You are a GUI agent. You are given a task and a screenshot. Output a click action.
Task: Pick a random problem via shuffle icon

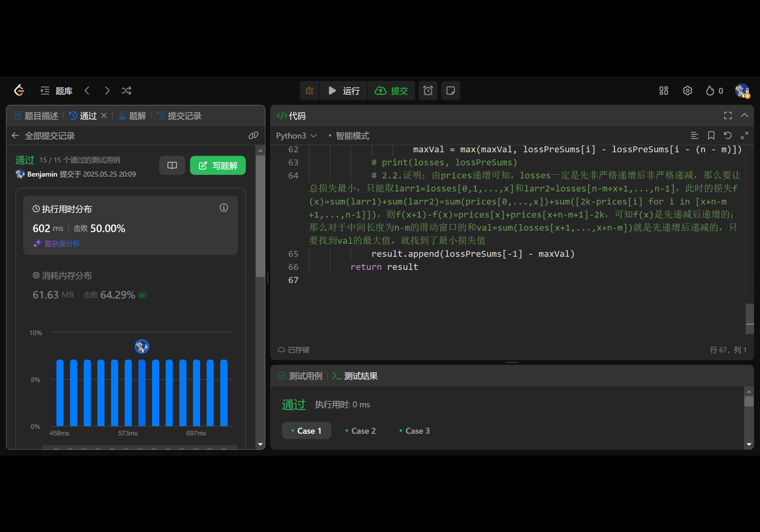click(126, 90)
